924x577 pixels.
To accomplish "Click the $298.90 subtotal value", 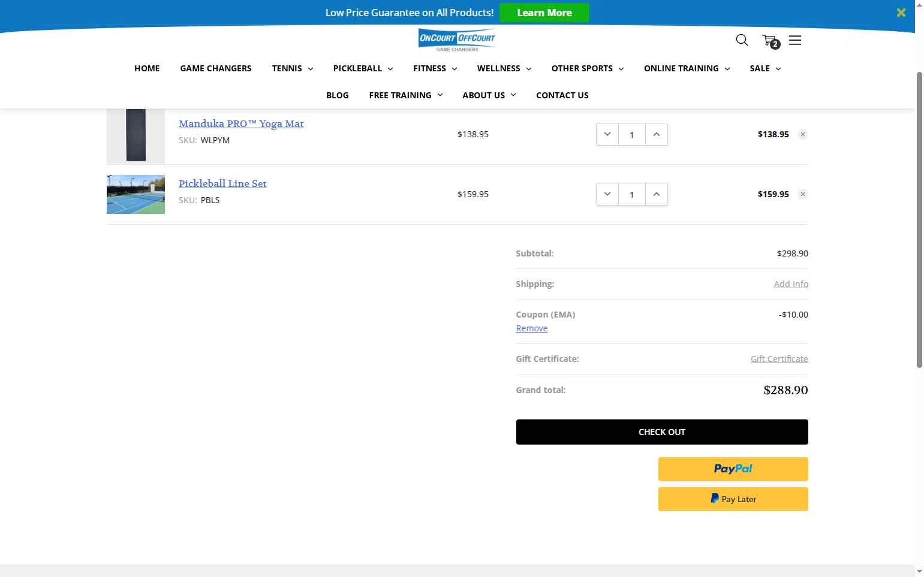I will [x=793, y=253].
